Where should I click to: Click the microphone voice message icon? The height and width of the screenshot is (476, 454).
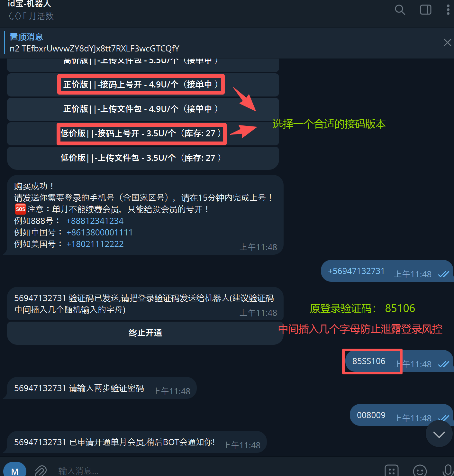pos(448,470)
